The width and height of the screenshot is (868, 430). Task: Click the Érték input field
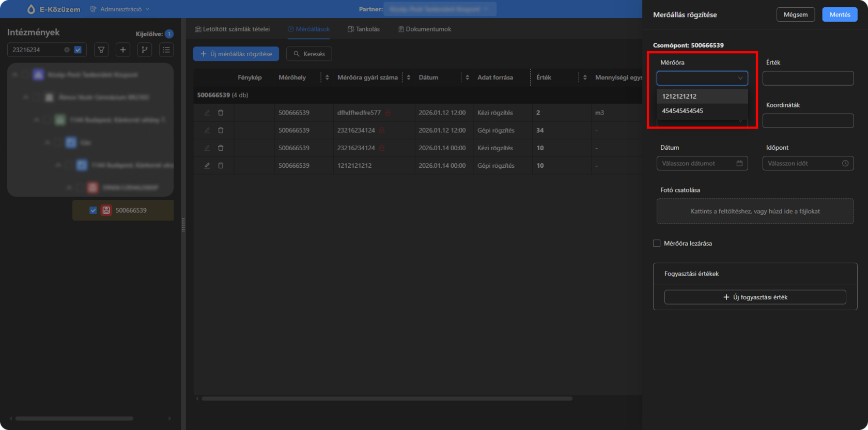(808, 78)
